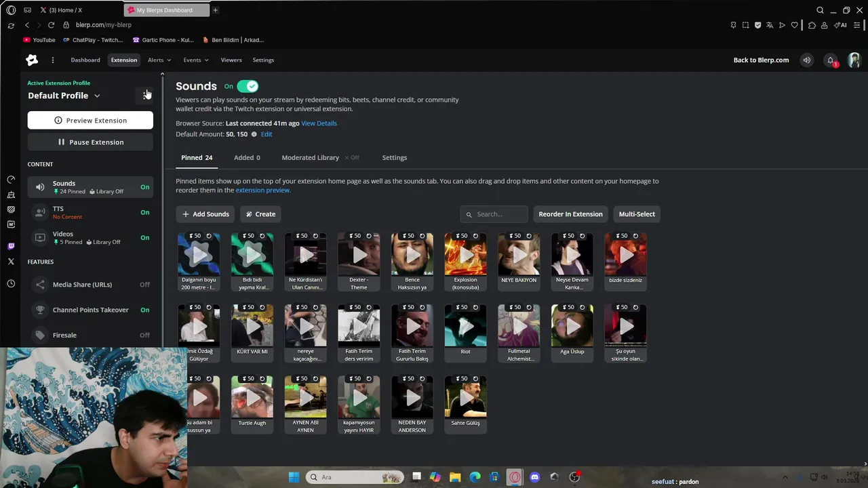The height and width of the screenshot is (488, 868).
Task: Click the Twitch icon in Opera sidebar
Action: 11,246
